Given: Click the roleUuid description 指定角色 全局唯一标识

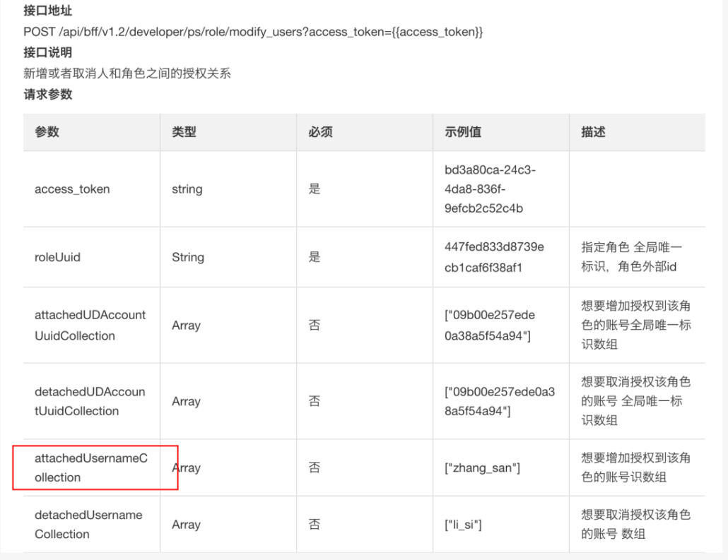Looking at the screenshot, I should point(631,257).
